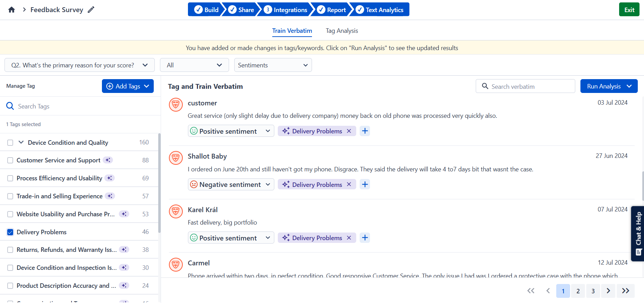Screen dimensions: 644x303
Task: Select the Trade-in and Selling Experience checkbox
Action: [10, 196]
